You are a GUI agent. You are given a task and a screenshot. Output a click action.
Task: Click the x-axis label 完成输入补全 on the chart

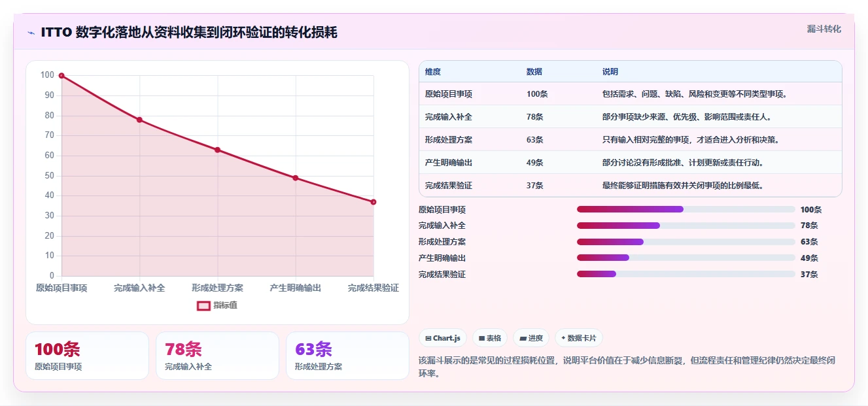139,288
